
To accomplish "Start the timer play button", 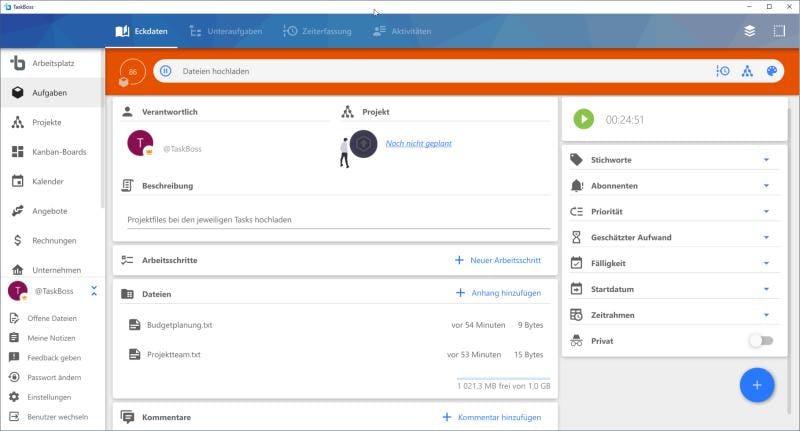I will [x=584, y=119].
